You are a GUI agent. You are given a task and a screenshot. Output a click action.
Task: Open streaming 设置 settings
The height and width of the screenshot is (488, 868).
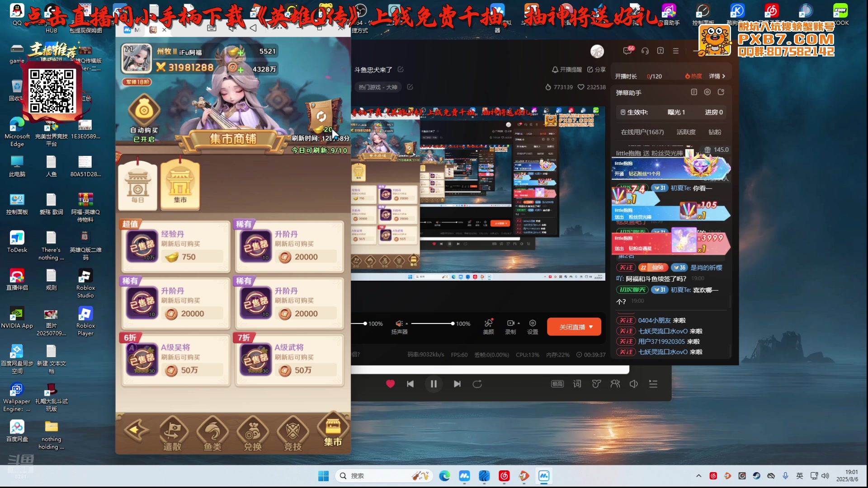coord(533,326)
